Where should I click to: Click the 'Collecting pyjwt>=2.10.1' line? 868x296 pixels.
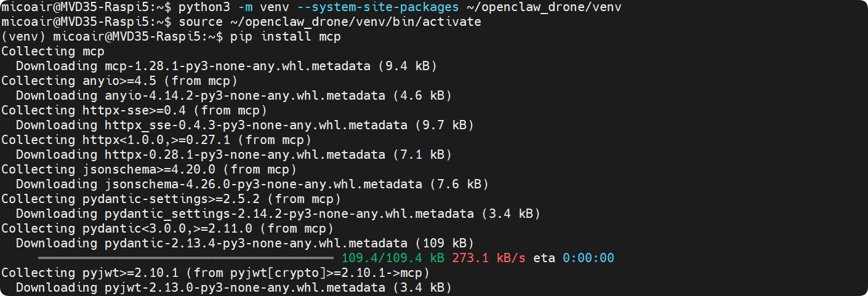point(215,273)
